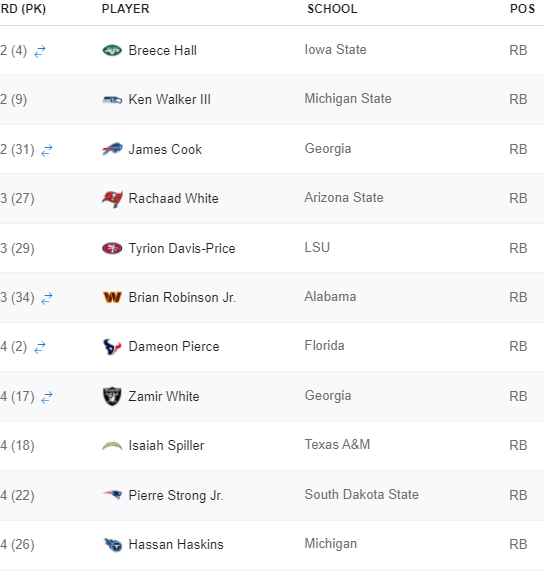This screenshot has height=572, width=544.
Task: Click the Titans logo next to Hassan Haskins
Action: tap(113, 545)
